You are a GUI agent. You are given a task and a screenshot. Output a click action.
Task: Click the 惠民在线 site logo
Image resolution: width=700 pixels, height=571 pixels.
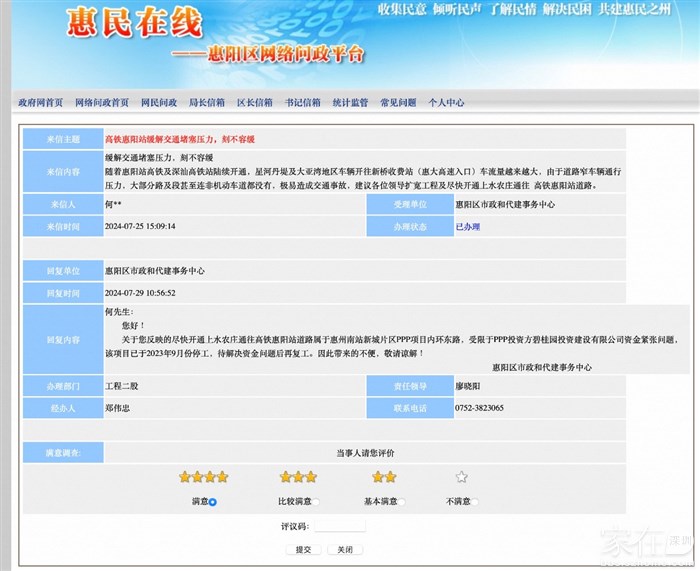point(134,23)
